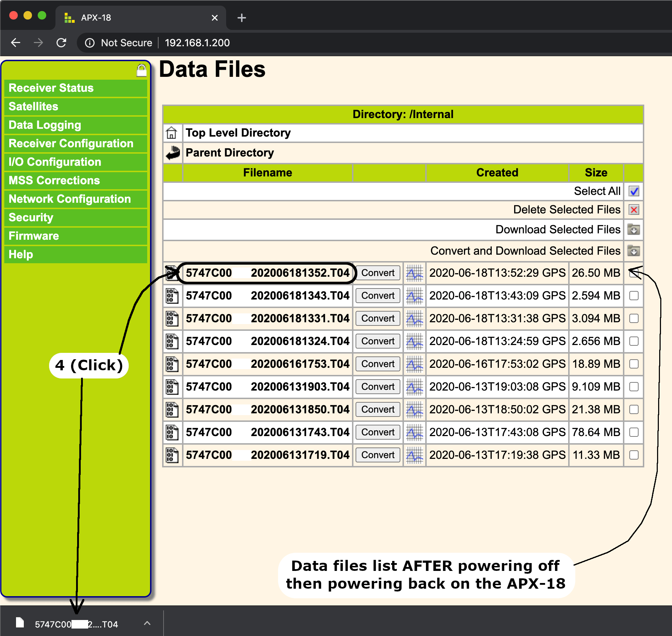Open the Satellites menu
The height and width of the screenshot is (636, 672).
tap(76, 107)
